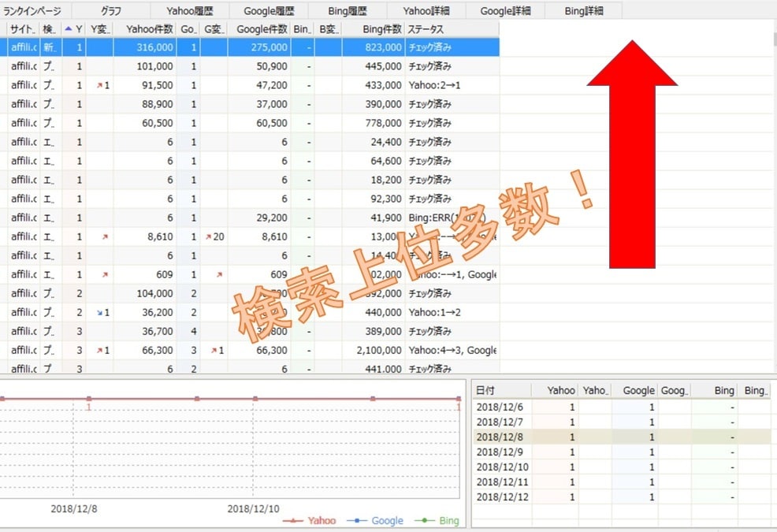Open the Yahoo履歴 tab
777x532 pixels.
point(190,10)
